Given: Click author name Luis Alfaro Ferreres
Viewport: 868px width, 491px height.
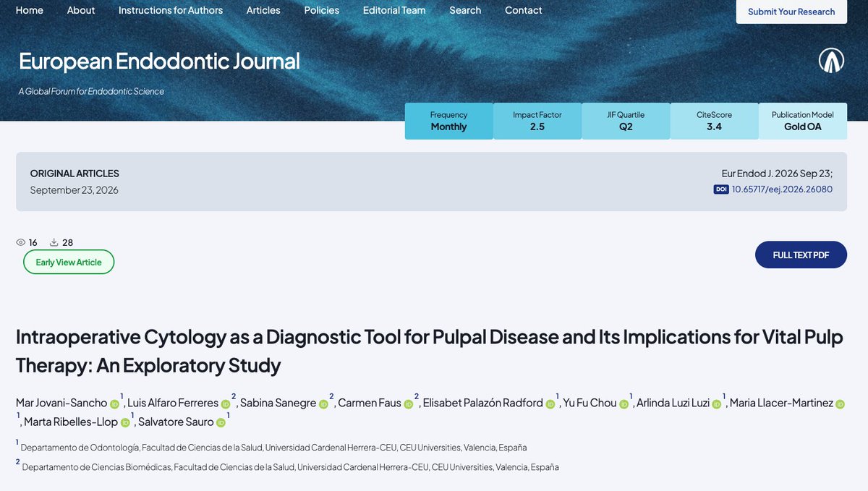Looking at the screenshot, I should [172, 403].
